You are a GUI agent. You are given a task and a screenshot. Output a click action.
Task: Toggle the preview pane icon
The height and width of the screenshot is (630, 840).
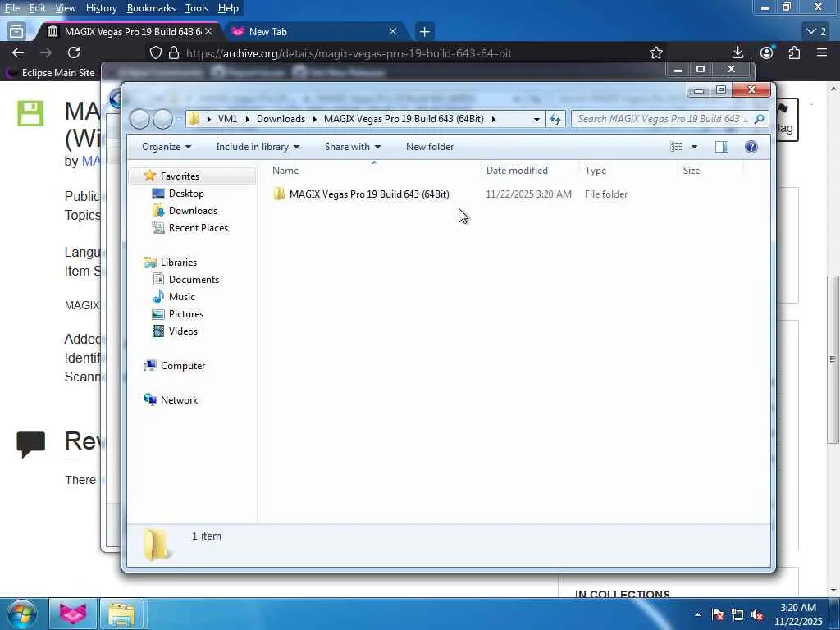(722, 147)
